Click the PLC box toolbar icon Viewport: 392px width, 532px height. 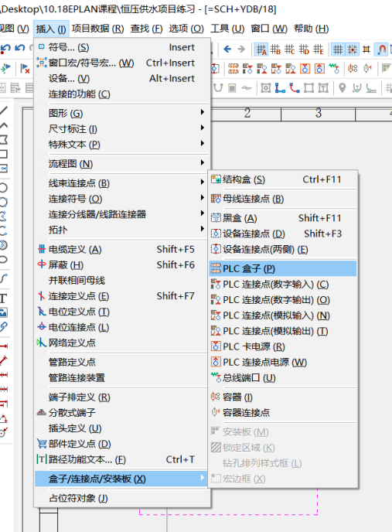tap(233, 69)
